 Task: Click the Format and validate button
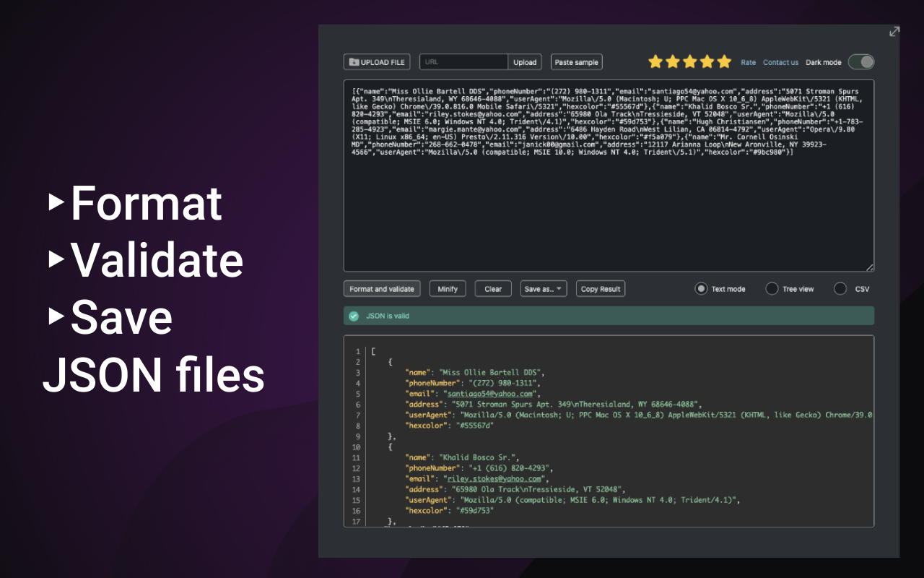pyautogui.click(x=382, y=288)
